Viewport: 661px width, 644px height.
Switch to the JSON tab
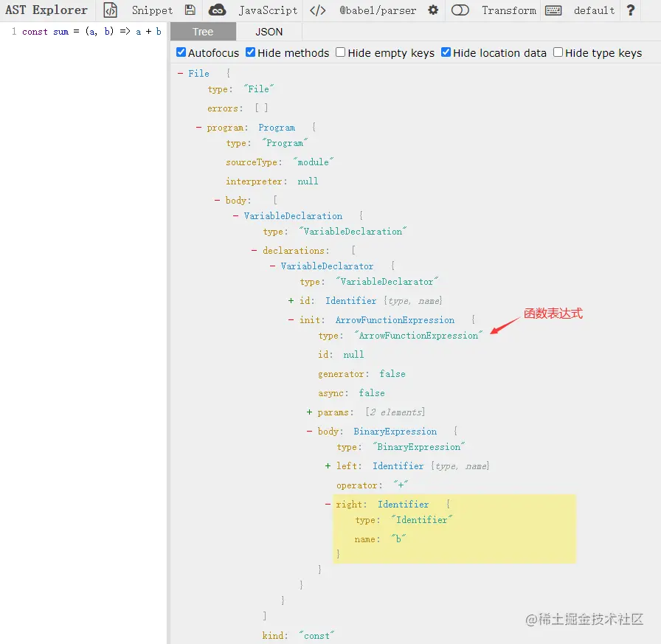coord(268,31)
